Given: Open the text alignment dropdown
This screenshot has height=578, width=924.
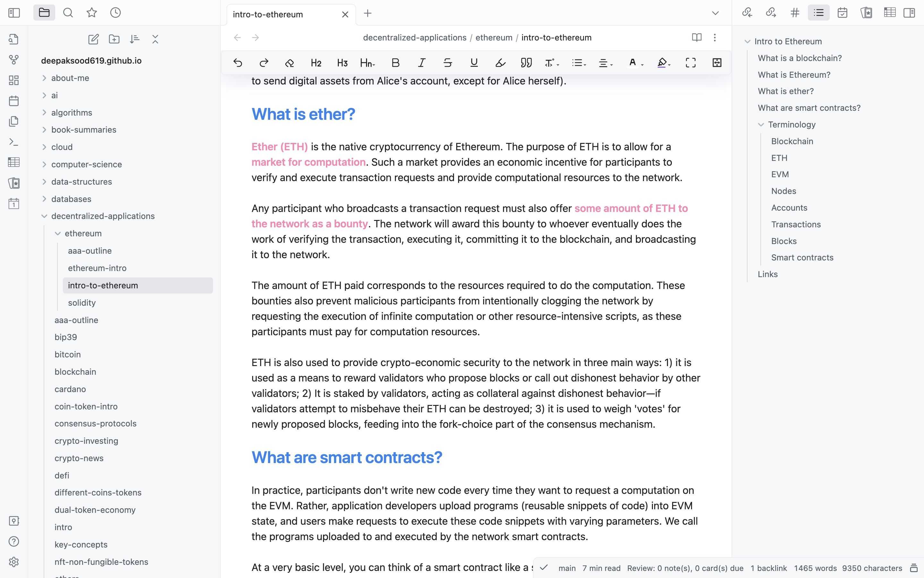Looking at the screenshot, I should [605, 63].
